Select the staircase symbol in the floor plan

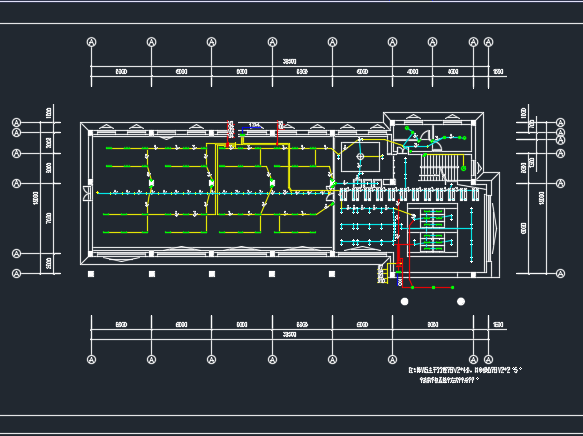(x=439, y=168)
